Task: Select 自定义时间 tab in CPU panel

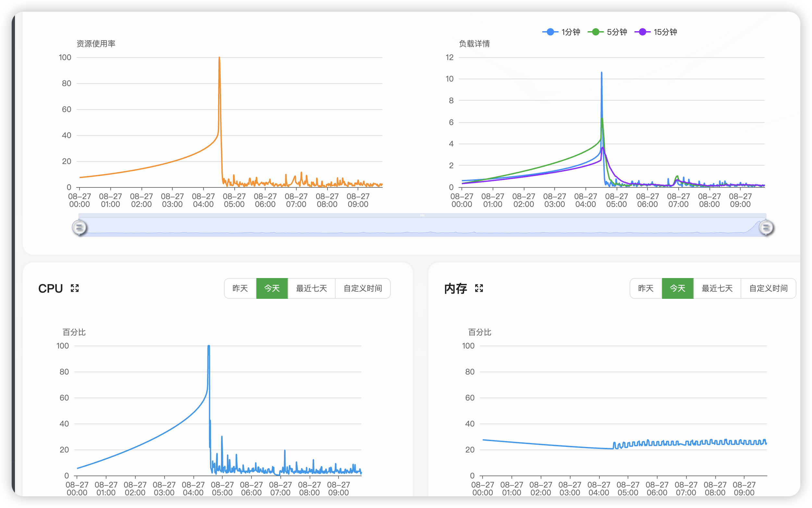Action: [x=363, y=288]
